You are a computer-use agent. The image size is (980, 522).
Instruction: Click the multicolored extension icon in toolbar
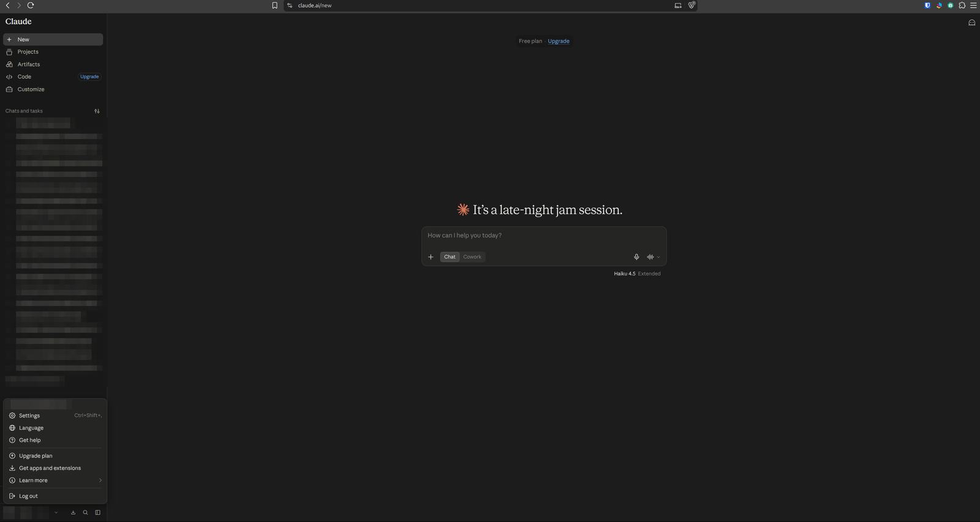tap(939, 5)
